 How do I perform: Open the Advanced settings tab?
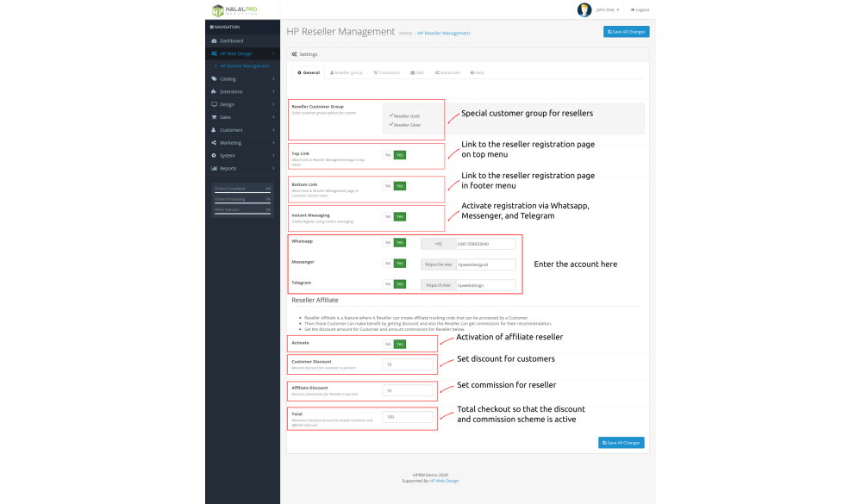(447, 72)
